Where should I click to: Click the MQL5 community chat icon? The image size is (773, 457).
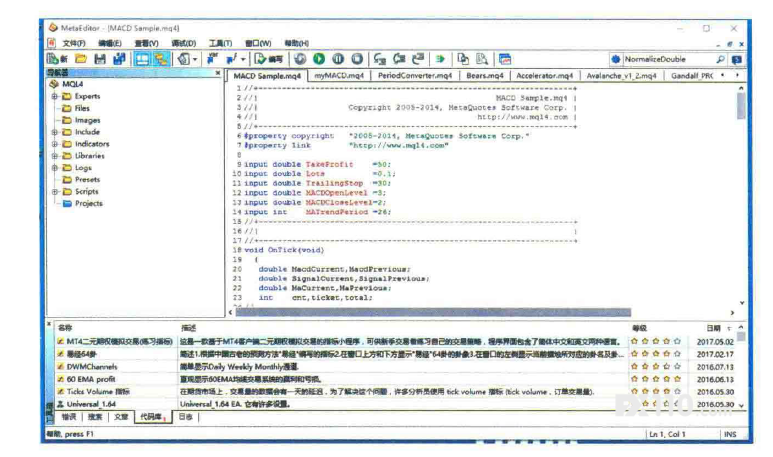pos(737,59)
